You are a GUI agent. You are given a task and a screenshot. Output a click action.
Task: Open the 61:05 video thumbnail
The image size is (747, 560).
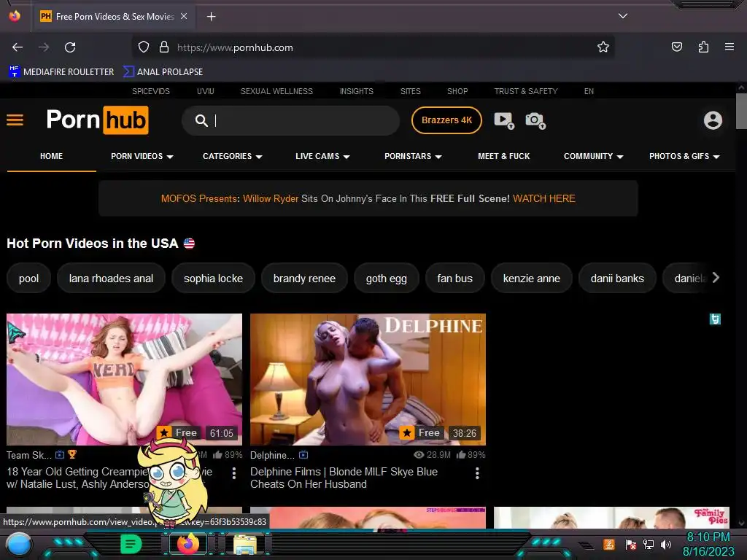click(x=124, y=379)
